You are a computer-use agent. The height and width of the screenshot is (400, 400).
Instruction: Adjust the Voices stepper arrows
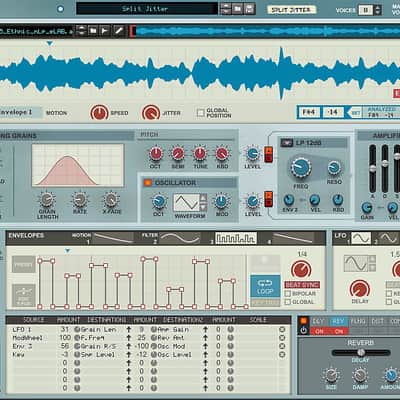[x=377, y=10]
